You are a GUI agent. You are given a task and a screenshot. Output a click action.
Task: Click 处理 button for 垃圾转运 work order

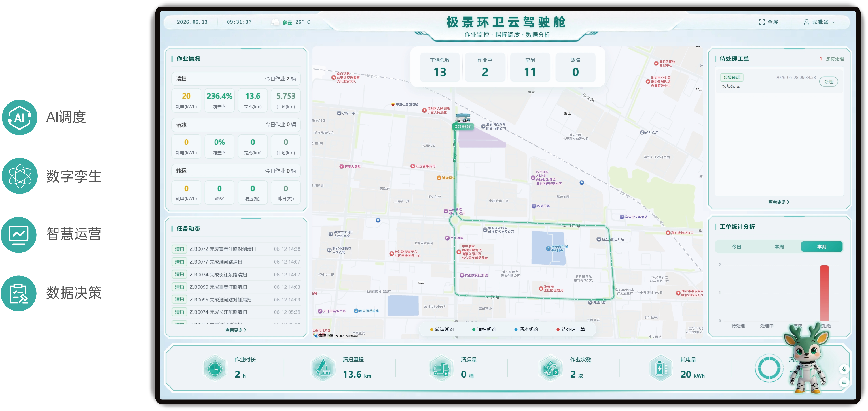coord(828,82)
